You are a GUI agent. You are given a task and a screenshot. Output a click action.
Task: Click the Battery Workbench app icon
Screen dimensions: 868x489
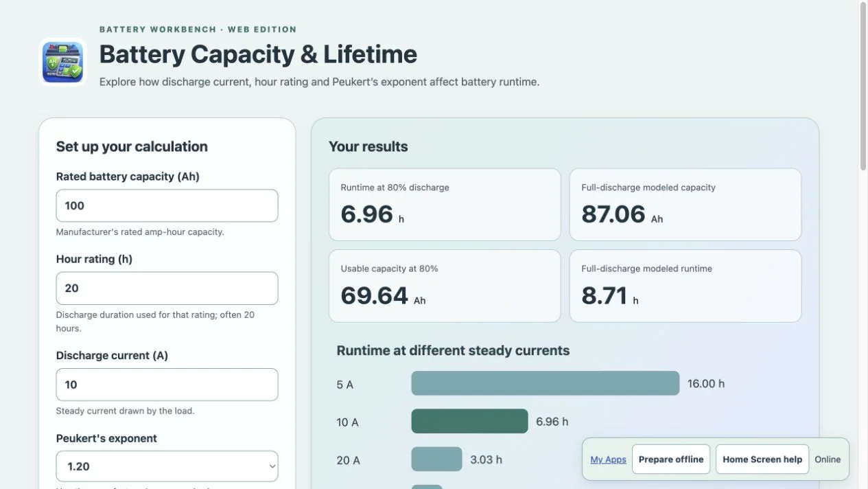tap(62, 62)
